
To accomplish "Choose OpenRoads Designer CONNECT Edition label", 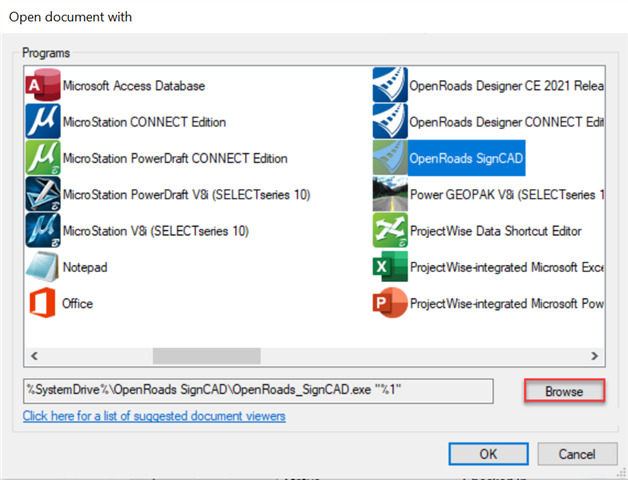I will [x=507, y=122].
